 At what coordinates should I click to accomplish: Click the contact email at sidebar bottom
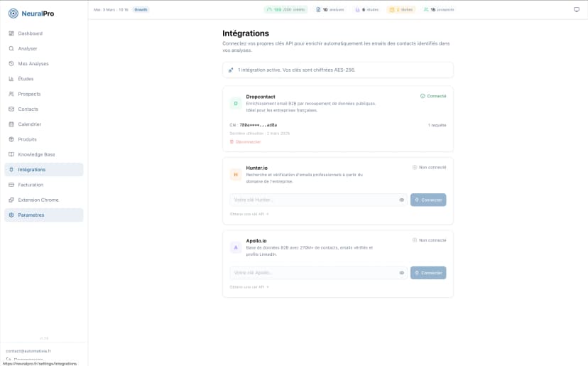tap(28, 351)
